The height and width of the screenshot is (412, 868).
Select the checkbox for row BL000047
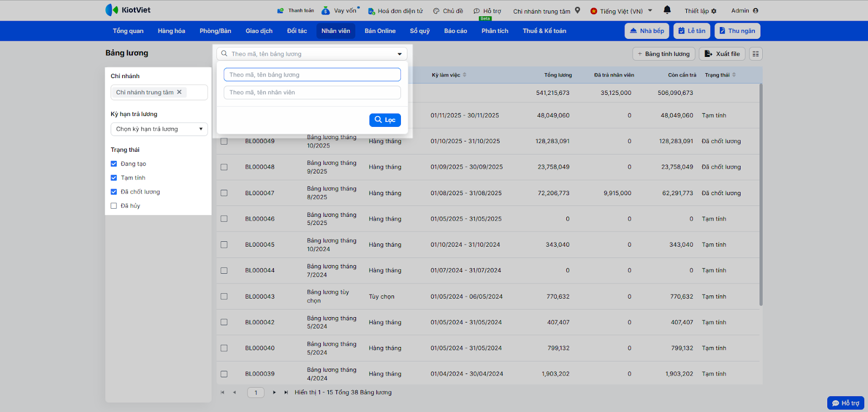224,193
